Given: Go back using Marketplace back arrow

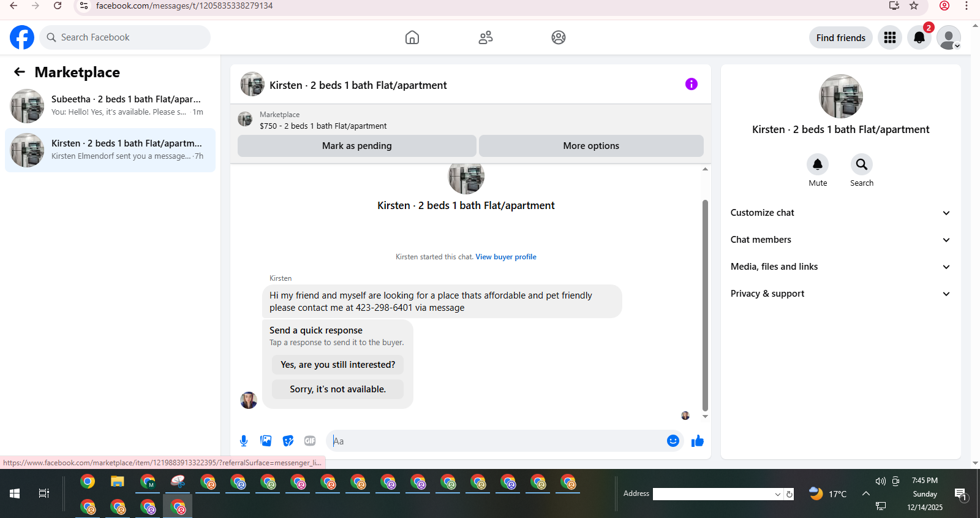Looking at the screenshot, I should pyautogui.click(x=20, y=72).
